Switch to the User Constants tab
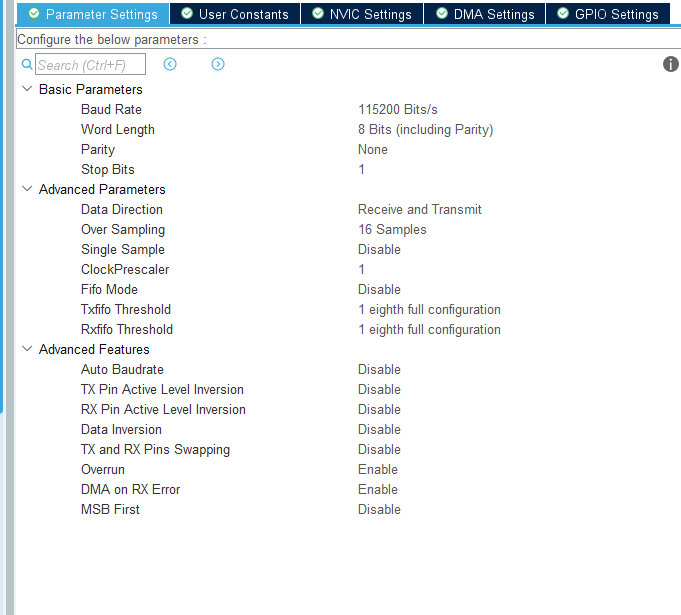Viewport: 681px width, 615px height. 235,14
